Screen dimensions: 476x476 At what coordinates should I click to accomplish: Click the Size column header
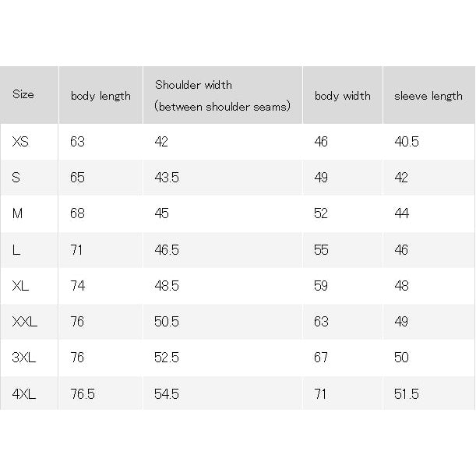[x=23, y=94]
